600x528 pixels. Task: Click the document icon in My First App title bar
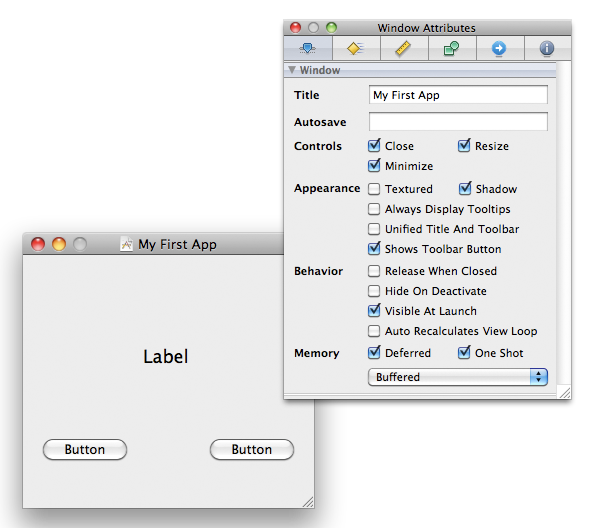[x=127, y=244]
